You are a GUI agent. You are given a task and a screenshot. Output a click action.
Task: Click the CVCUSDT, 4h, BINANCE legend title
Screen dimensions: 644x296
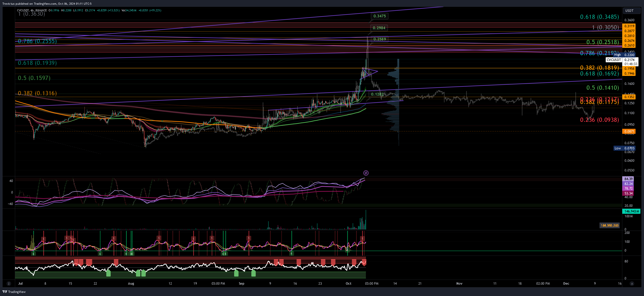[32, 10]
